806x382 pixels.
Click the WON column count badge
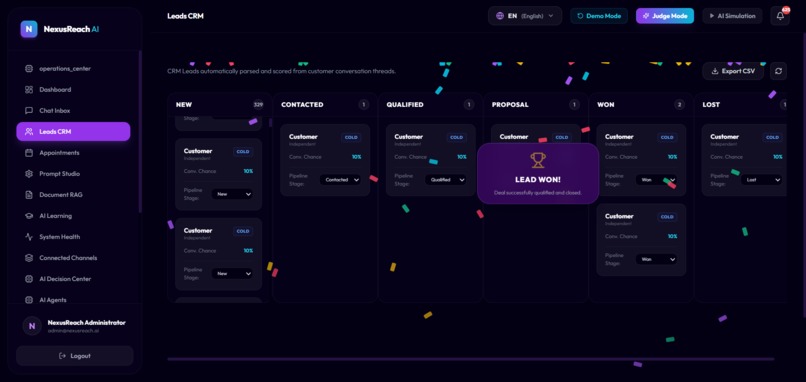pos(680,104)
